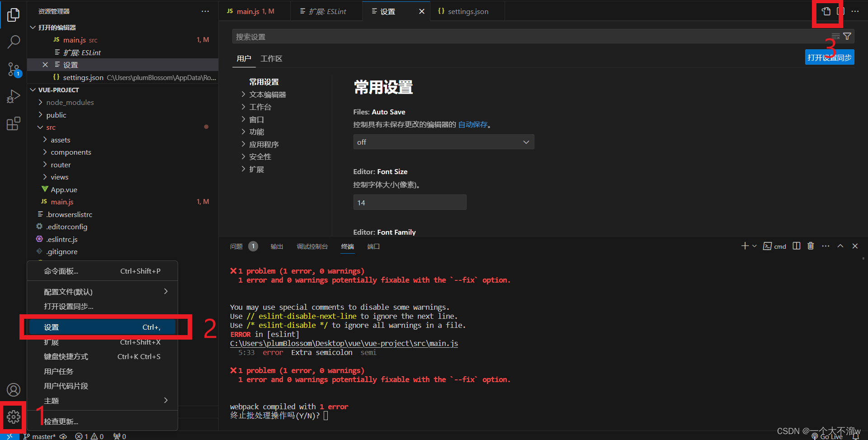868x440 pixels.
Task: Kill the terminal with trash icon
Action: (x=811, y=246)
